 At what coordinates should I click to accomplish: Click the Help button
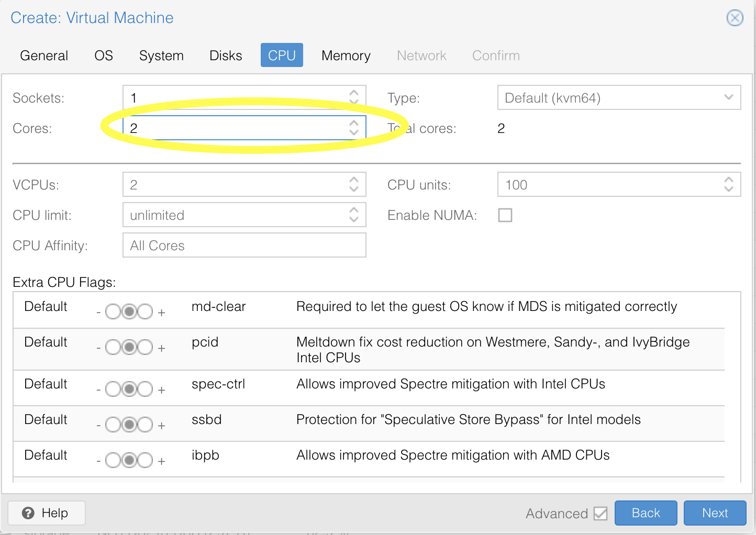(47, 513)
